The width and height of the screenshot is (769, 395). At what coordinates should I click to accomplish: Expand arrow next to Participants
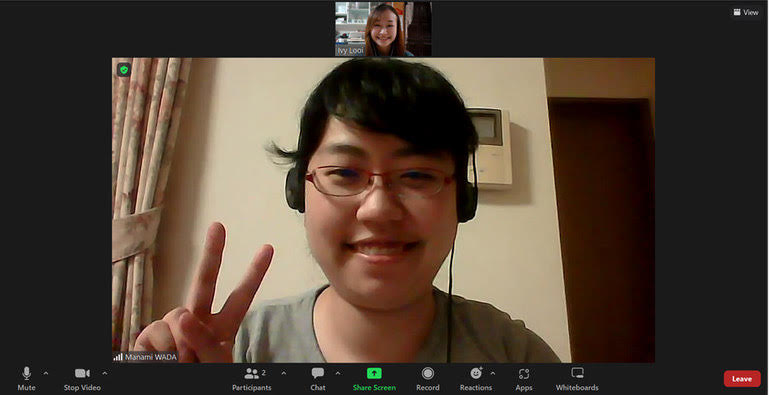[283, 373]
